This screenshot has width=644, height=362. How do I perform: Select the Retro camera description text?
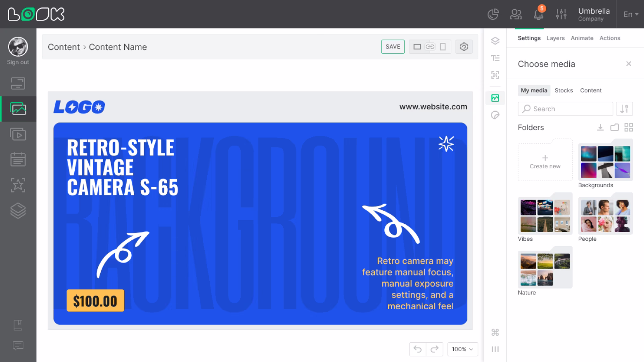tap(408, 283)
